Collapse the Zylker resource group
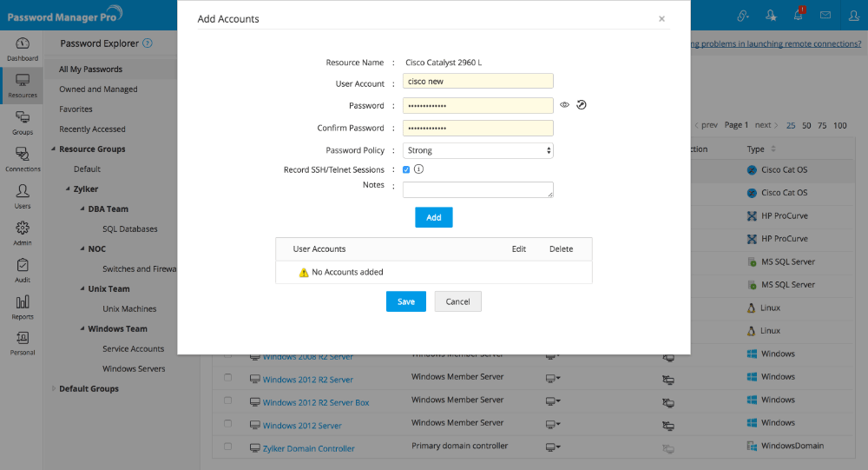Screen dimensions: 868x470 (66, 189)
